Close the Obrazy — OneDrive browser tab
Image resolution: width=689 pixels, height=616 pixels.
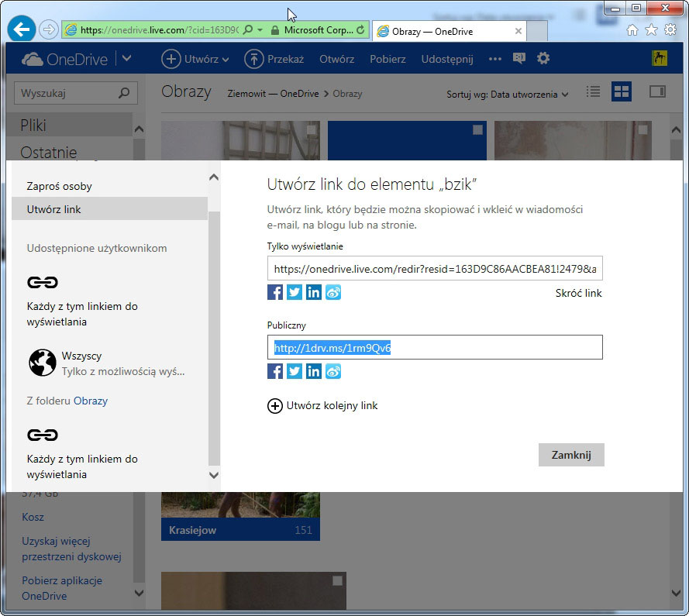(x=518, y=31)
